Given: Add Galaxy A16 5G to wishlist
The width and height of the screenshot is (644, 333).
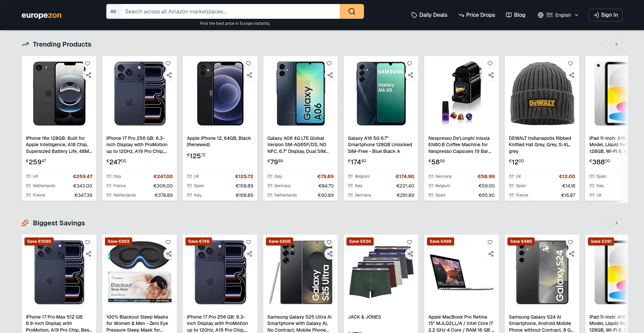Looking at the screenshot, I should point(410,63).
